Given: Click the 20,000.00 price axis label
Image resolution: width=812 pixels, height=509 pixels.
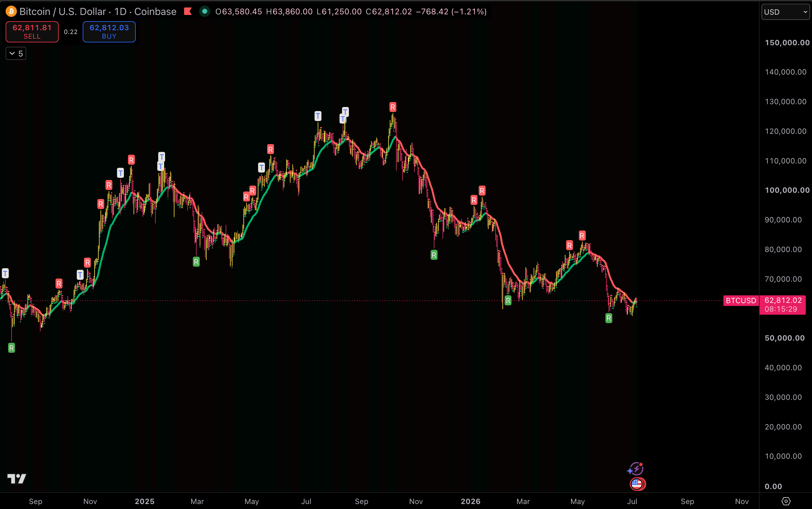Looking at the screenshot, I should pyautogui.click(x=783, y=427).
